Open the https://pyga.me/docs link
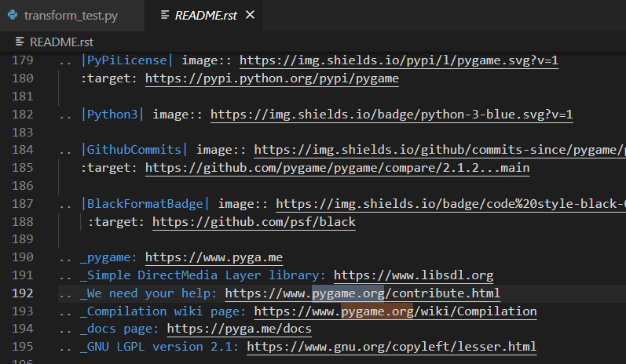The image size is (626, 364). point(239,329)
